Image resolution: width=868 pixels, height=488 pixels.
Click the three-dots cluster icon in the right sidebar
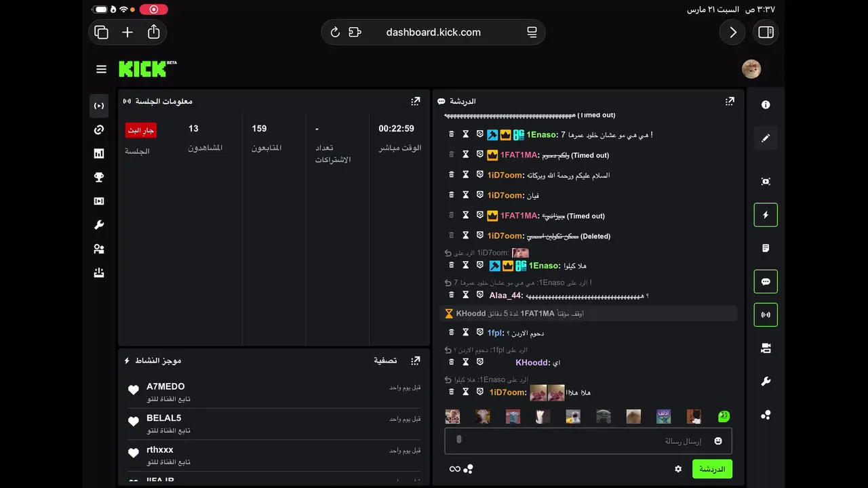click(x=766, y=415)
